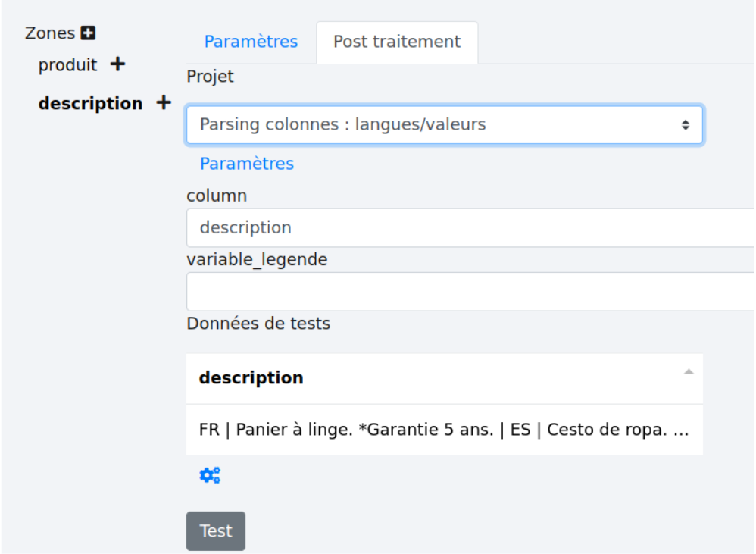Click the variable_legende field label
The width and height of the screenshot is (756, 554).
257,259
